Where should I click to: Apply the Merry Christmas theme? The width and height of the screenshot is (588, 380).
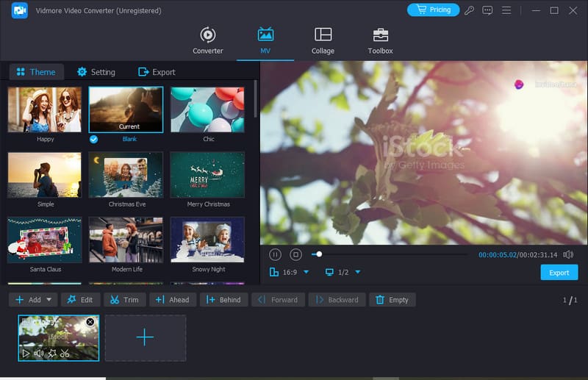[207, 175]
